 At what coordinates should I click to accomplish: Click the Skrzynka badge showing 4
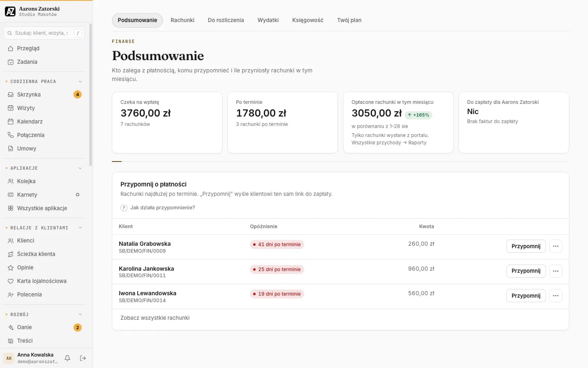tap(78, 94)
